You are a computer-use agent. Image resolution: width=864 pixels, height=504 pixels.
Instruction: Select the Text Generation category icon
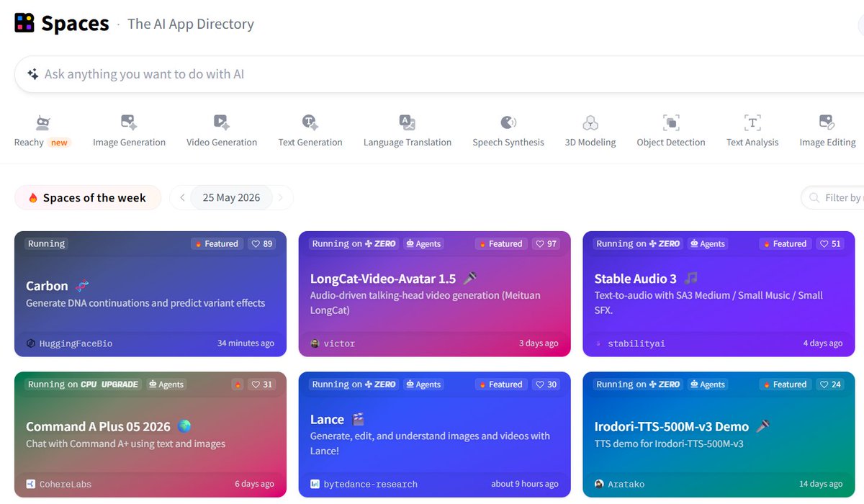click(x=310, y=122)
